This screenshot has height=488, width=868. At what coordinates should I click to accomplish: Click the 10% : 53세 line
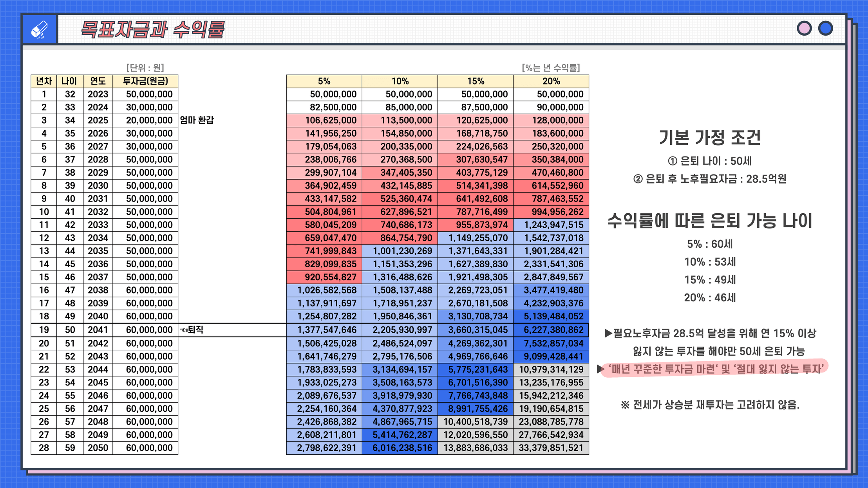pos(710,262)
